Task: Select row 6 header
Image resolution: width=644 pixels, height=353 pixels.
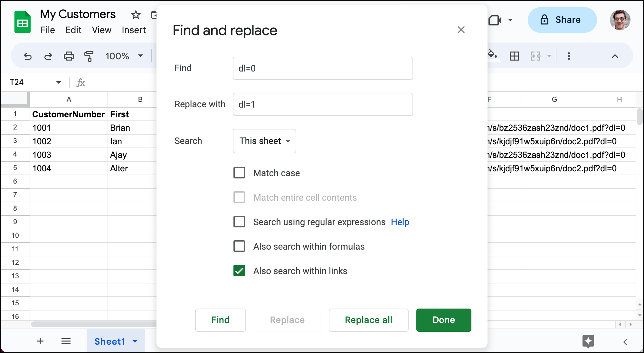Action: pos(15,181)
